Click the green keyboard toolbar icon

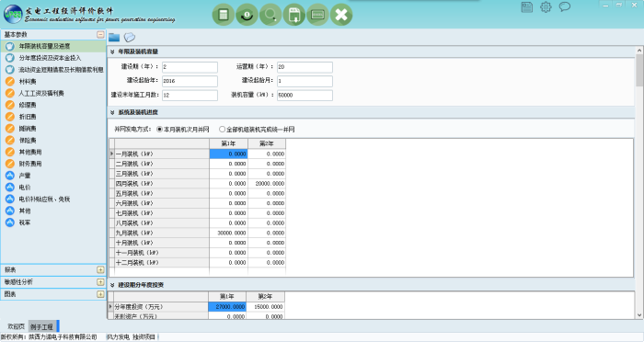point(318,15)
